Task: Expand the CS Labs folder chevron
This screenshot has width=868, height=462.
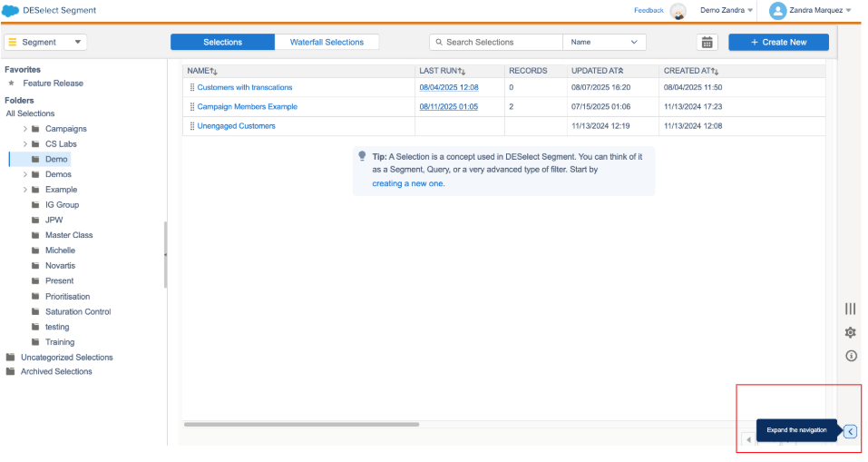Action: pyautogui.click(x=24, y=144)
